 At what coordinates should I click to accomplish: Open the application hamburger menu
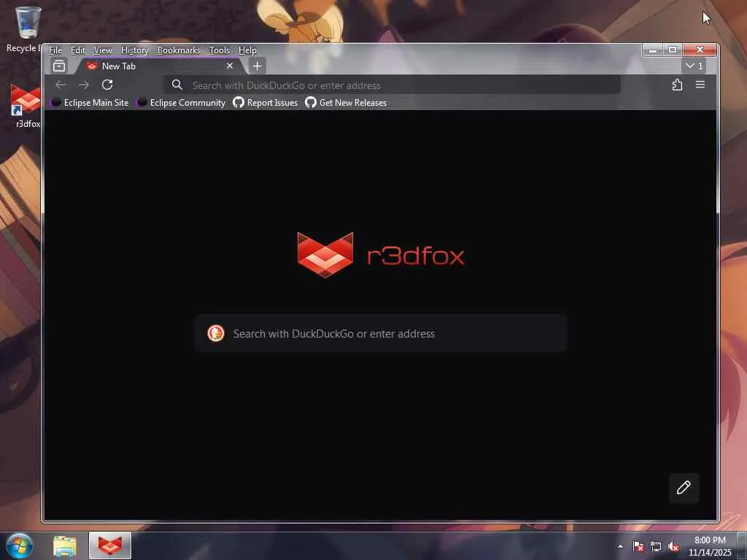click(700, 85)
